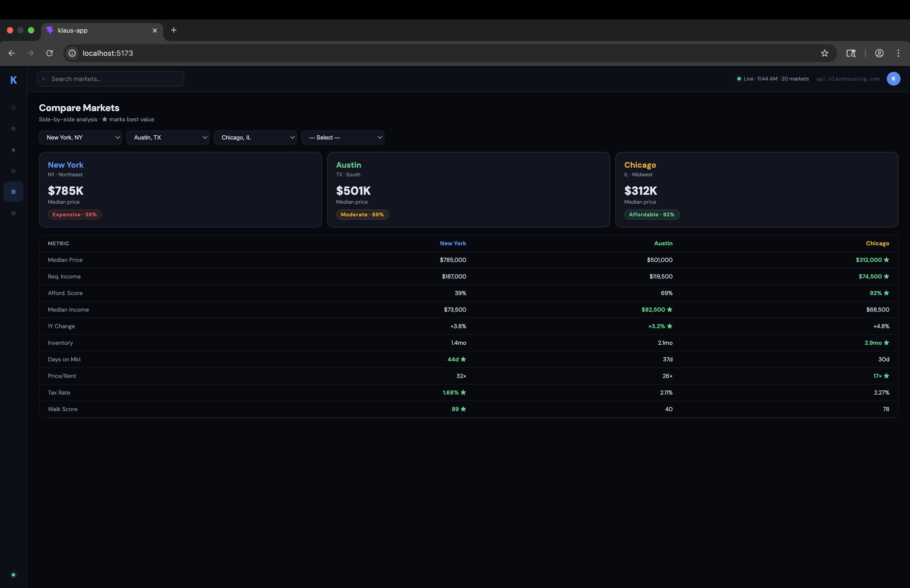The width and height of the screenshot is (910, 588).
Task: Click the api.klaushousing.com link text
Action: 847,79
